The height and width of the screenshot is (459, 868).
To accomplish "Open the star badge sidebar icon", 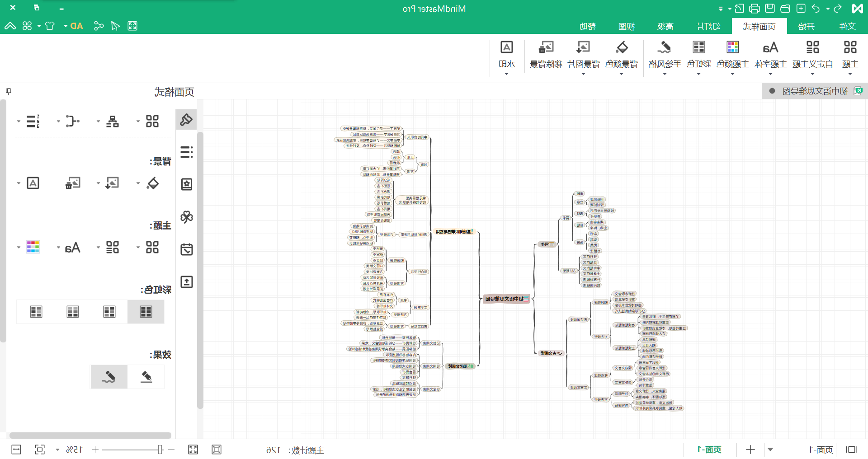I will [x=186, y=184].
